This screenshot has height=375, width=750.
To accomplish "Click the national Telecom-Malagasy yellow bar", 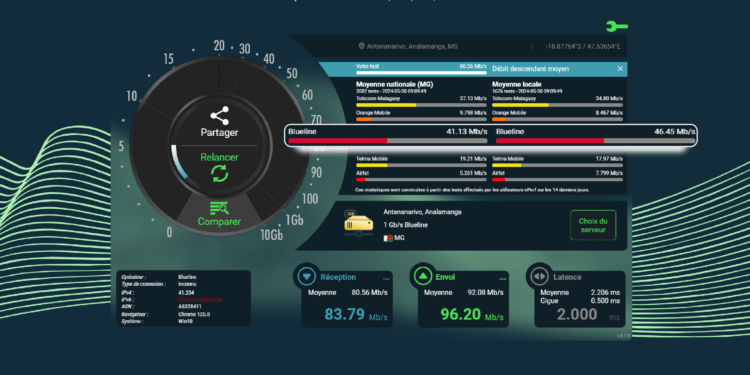I will pyautogui.click(x=421, y=105).
